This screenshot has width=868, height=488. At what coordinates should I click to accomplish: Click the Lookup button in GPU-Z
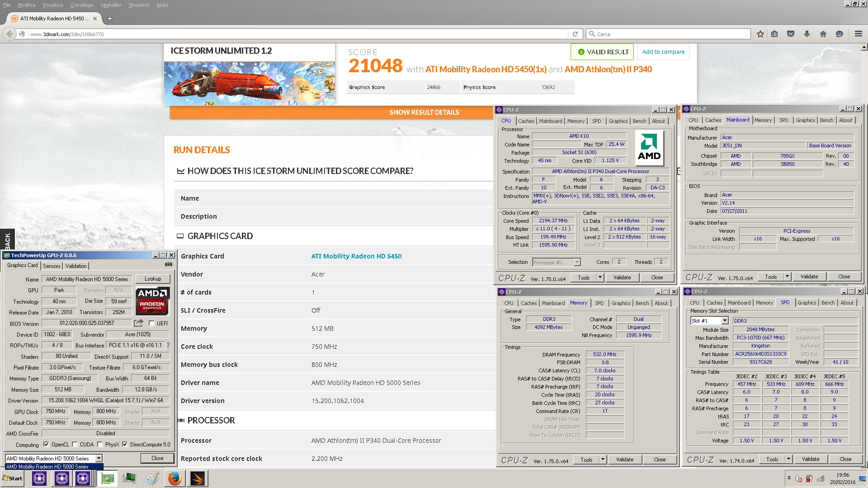(153, 279)
